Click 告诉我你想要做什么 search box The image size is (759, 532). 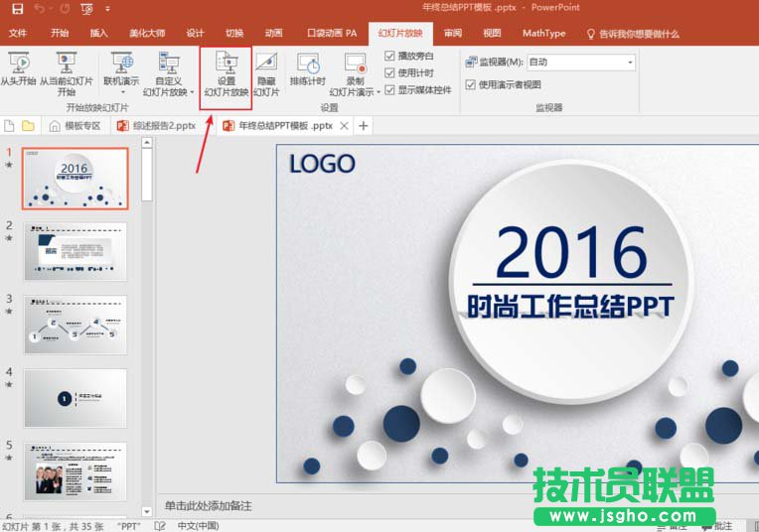click(x=633, y=34)
